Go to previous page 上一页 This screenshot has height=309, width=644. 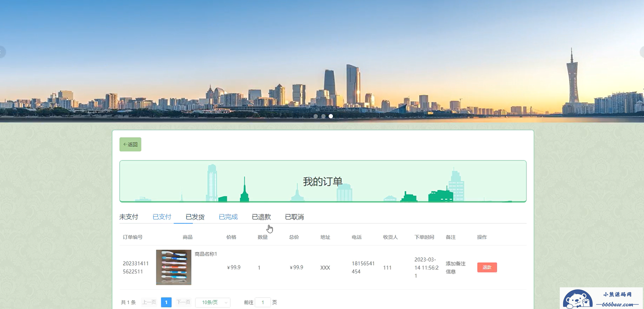point(149,302)
